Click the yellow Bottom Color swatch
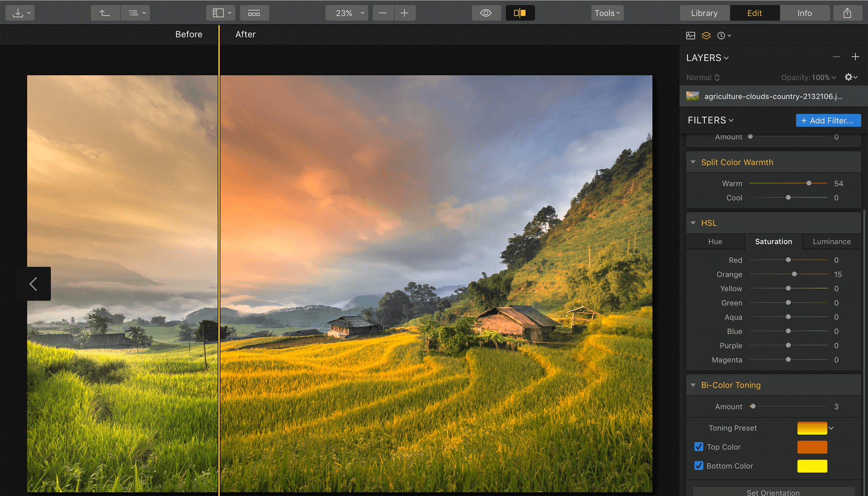 pos(812,466)
